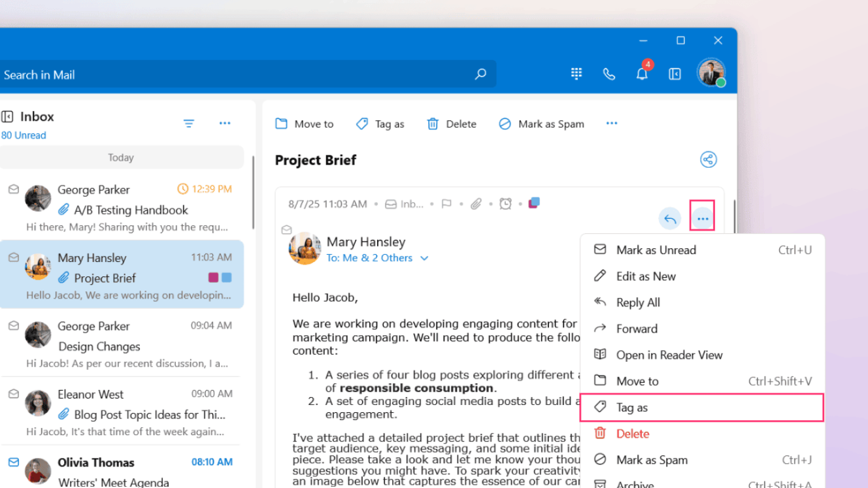Toggle read status envelope on Olivia Thomas's email
The width and height of the screenshot is (868, 488).
point(14,462)
